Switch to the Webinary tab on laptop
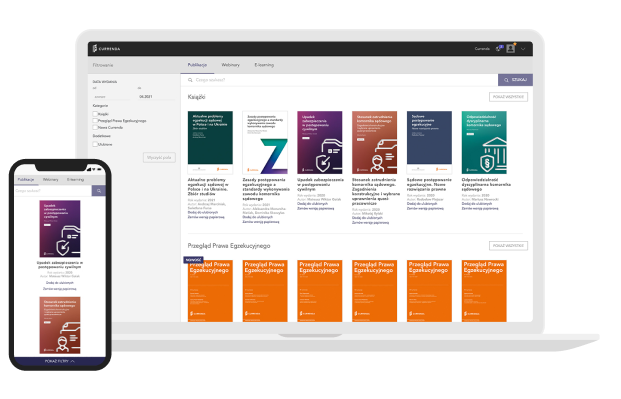This screenshot has height=399, width=621. point(230,65)
